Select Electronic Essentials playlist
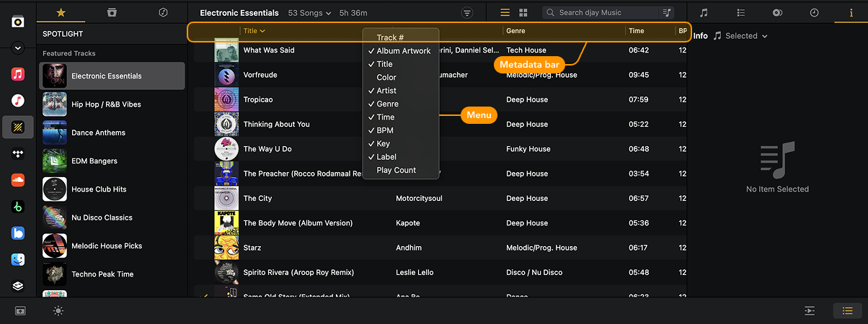868x324 pixels. [x=112, y=76]
